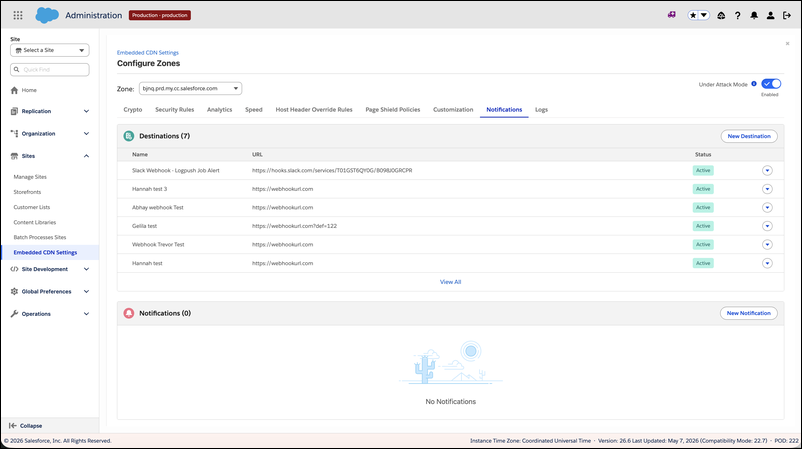Click the Sites storefront icon
The height and width of the screenshot is (449, 802).
[x=14, y=156]
